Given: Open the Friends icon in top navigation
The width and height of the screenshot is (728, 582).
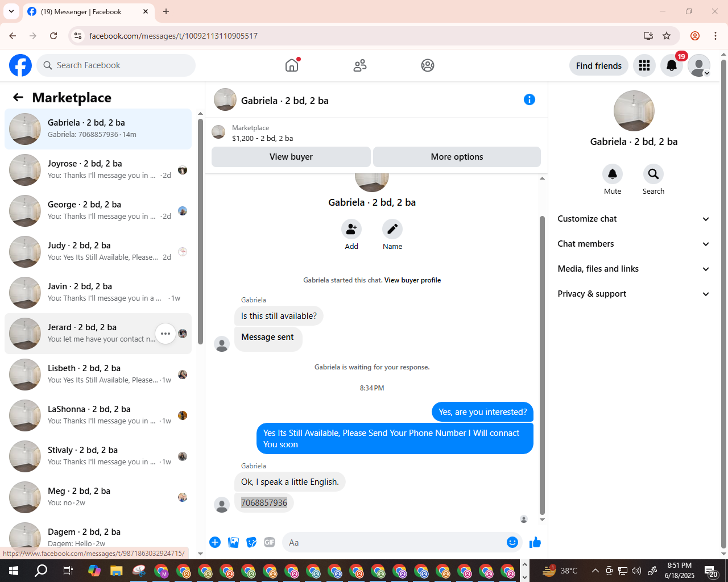Looking at the screenshot, I should [x=360, y=65].
